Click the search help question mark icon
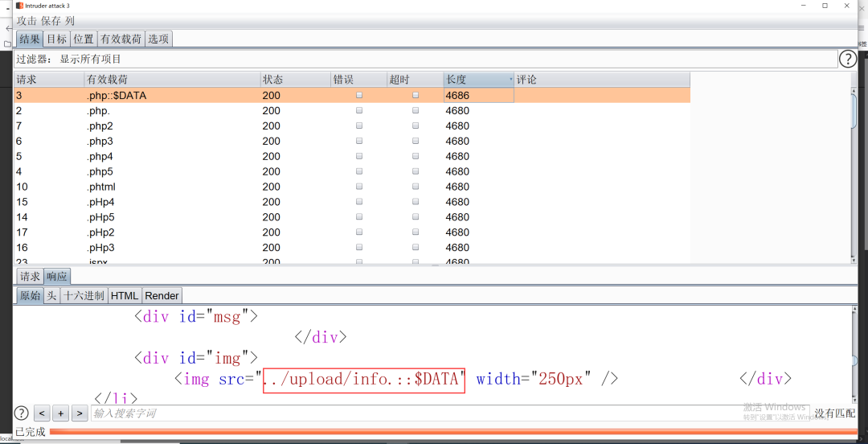 coord(22,413)
